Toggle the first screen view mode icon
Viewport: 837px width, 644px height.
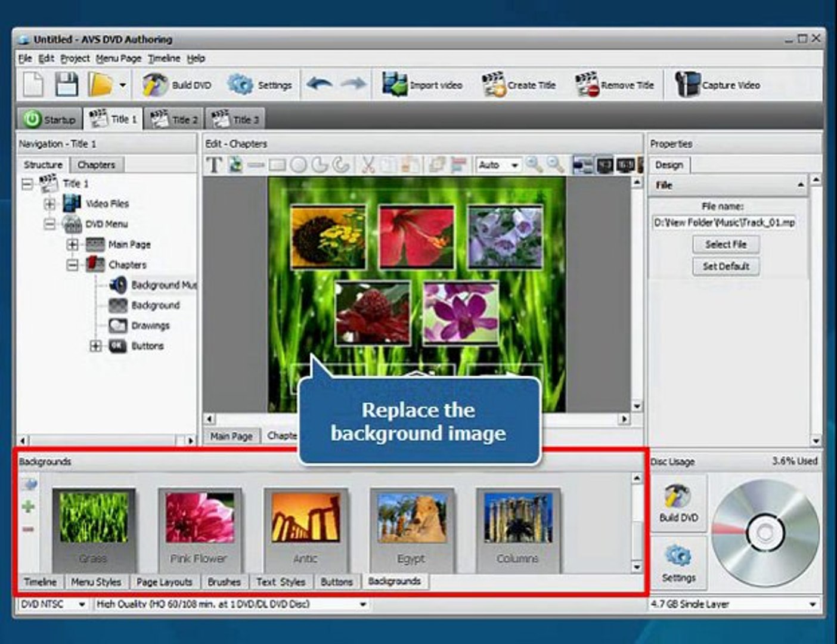click(x=582, y=165)
